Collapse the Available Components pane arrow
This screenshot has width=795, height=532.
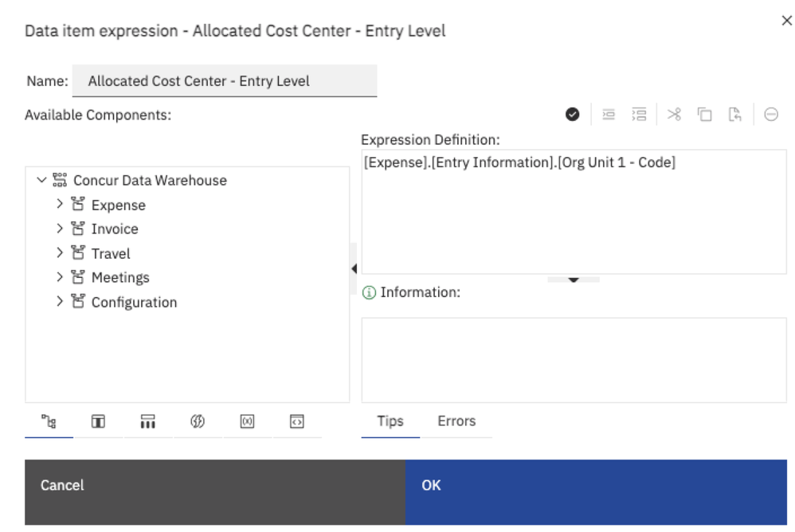(x=354, y=268)
